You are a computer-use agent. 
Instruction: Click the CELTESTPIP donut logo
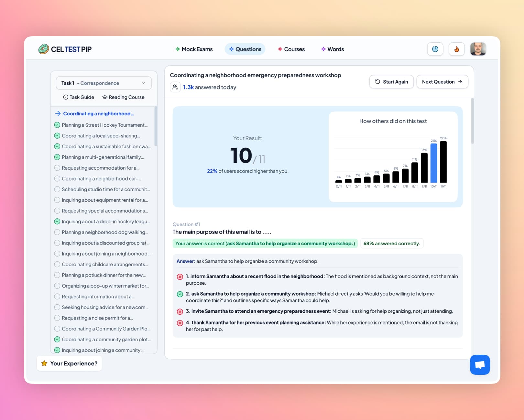pyautogui.click(x=43, y=49)
